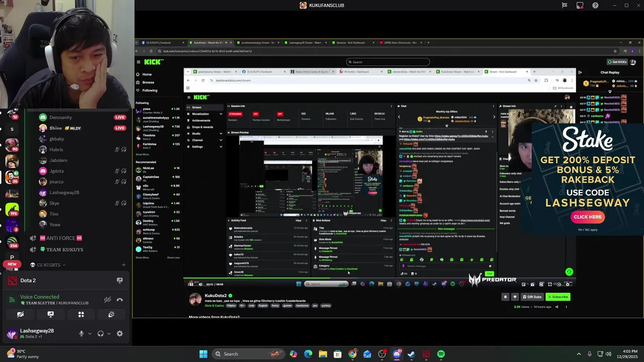Share your screen in Discord voice panel
The height and width of the screenshot is (362, 644).
point(50,314)
